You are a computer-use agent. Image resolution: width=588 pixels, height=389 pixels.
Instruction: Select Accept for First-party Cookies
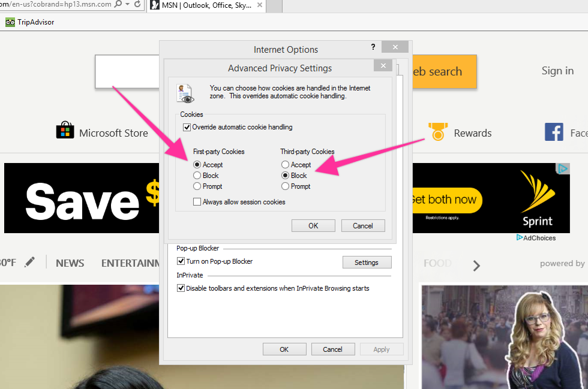[x=197, y=164]
